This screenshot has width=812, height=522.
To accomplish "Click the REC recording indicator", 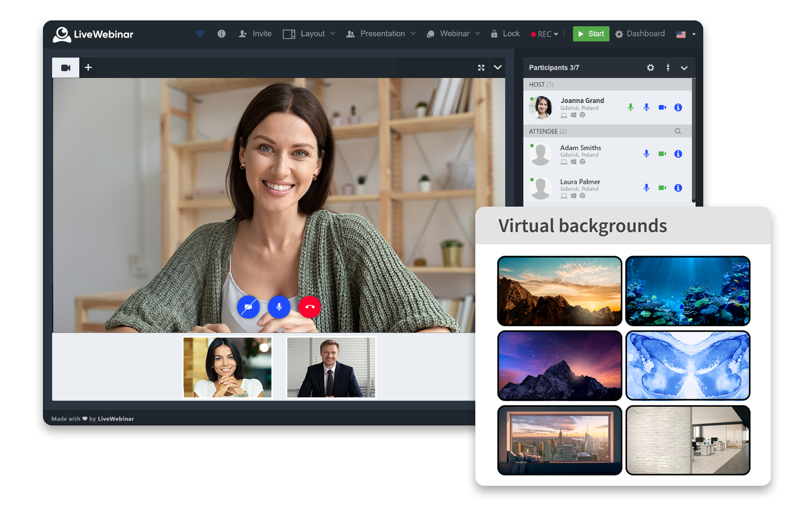I will pyautogui.click(x=543, y=34).
